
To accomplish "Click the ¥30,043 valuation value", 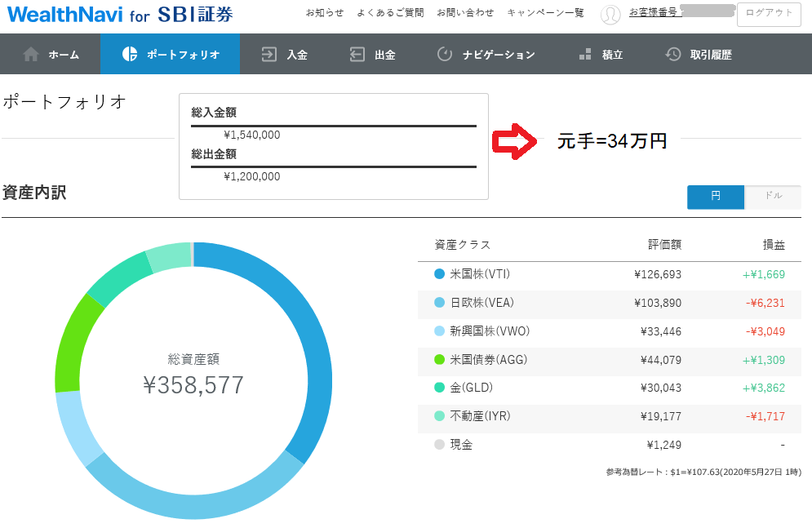I will pyautogui.click(x=661, y=388).
